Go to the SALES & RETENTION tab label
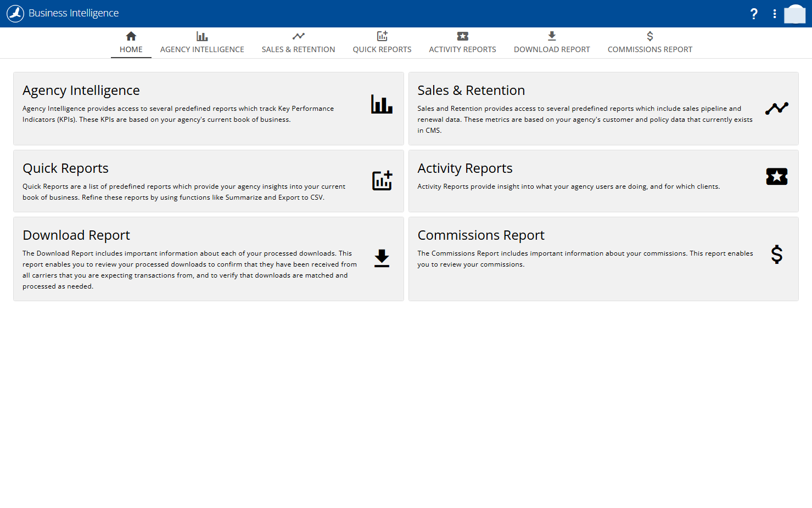The height and width of the screenshot is (508, 812). point(298,49)
